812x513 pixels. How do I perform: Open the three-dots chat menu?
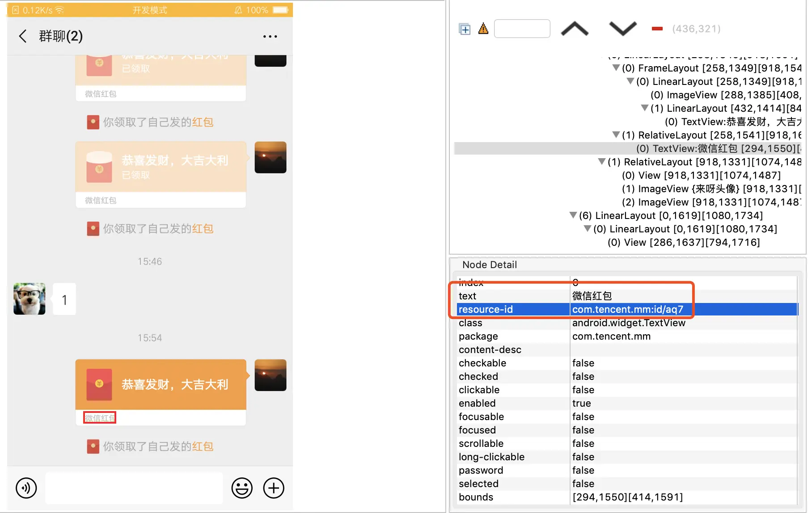click(x=270, y=37)
